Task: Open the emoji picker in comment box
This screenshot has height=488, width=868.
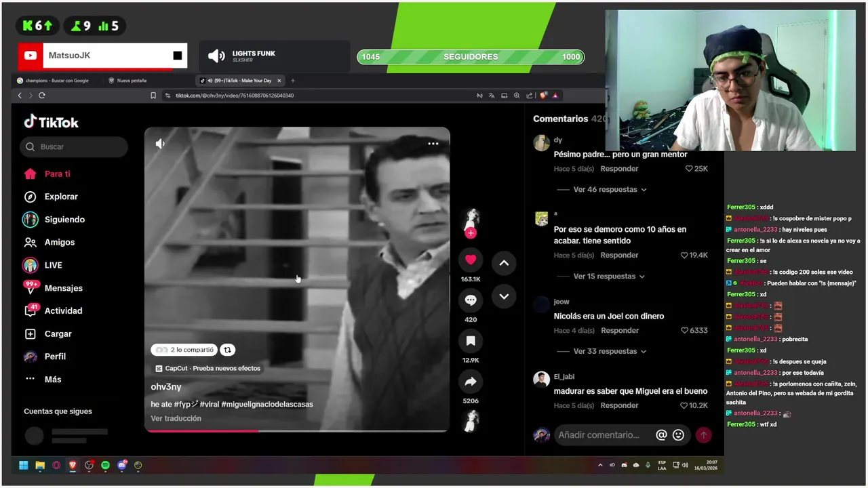Action: [x=678, y=435]
